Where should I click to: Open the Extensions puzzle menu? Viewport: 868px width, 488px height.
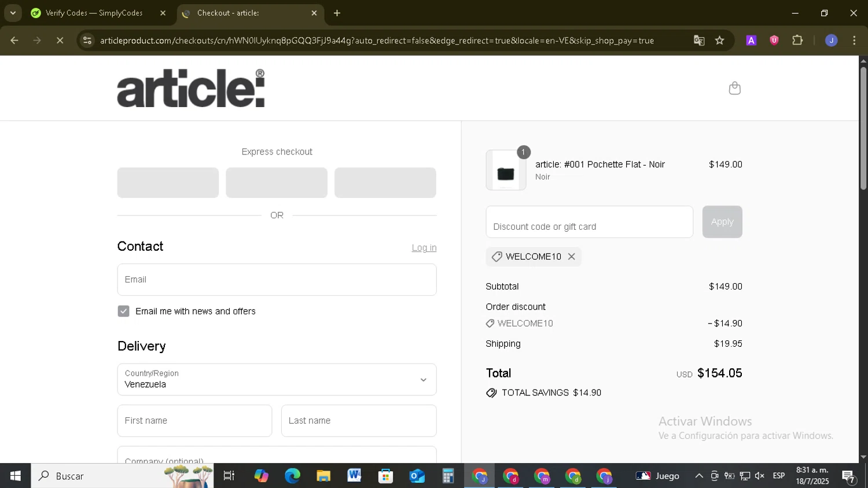point(797,41)
